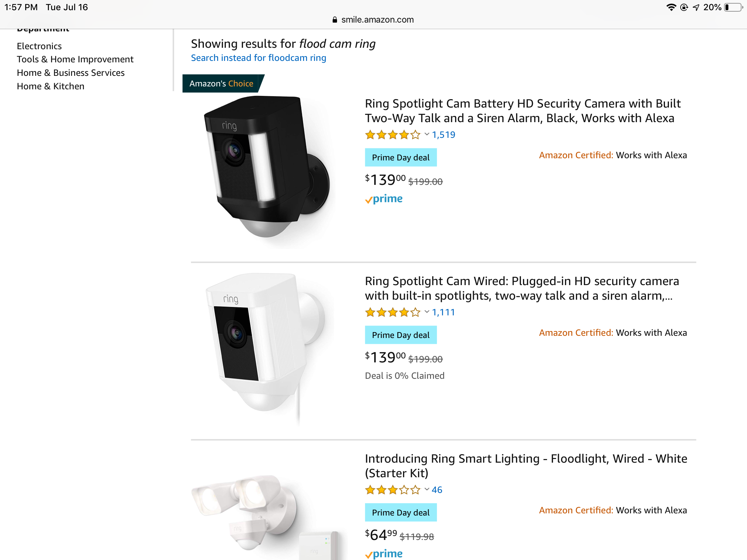Tap the location services arrow icon
The width and height of the screenshot is (747, 560).
point(696,7)
